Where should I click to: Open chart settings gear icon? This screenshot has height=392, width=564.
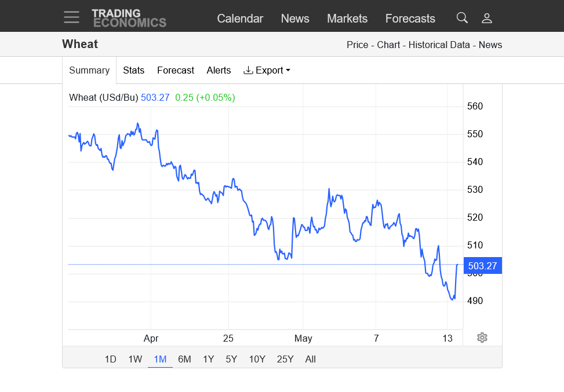[x=482, y=338]
